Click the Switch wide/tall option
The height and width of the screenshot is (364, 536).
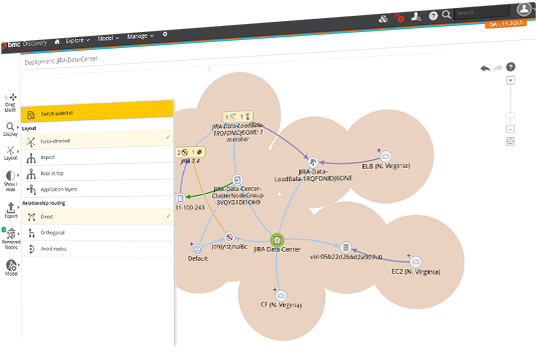[97, 111]
